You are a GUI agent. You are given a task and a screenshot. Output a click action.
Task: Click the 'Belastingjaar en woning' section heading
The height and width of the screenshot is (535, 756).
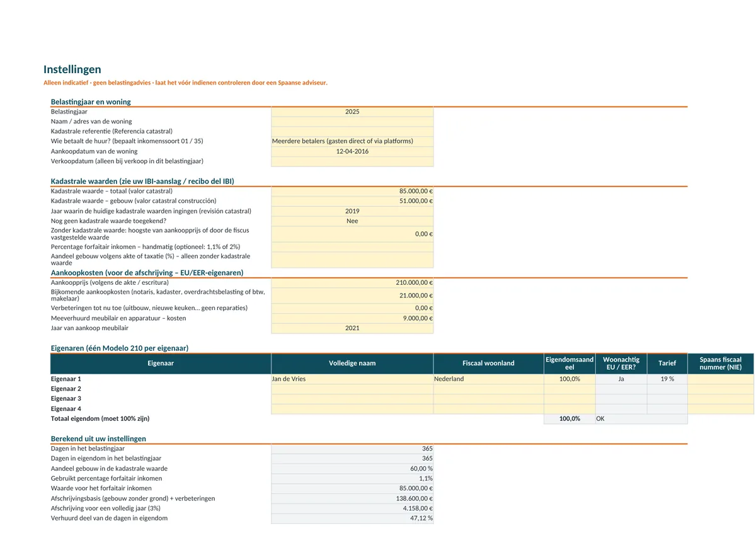(91, 102)
